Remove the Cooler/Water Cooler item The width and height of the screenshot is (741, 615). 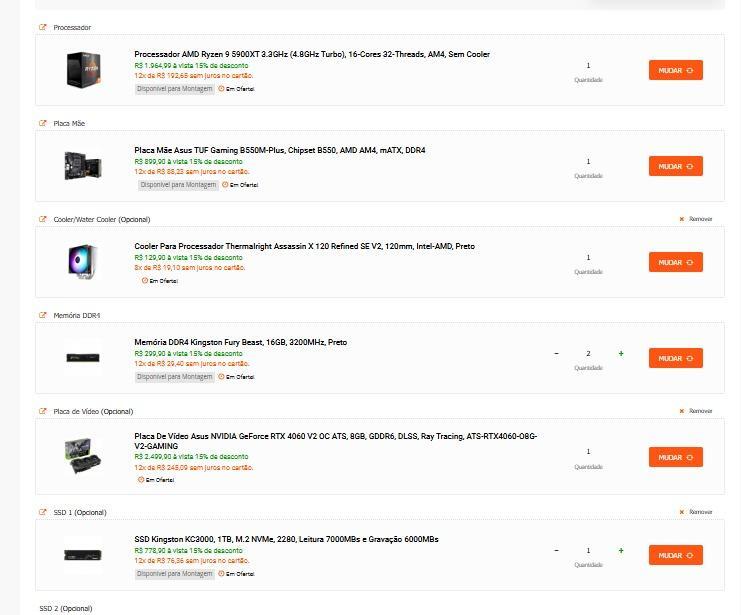click(696, 219)
